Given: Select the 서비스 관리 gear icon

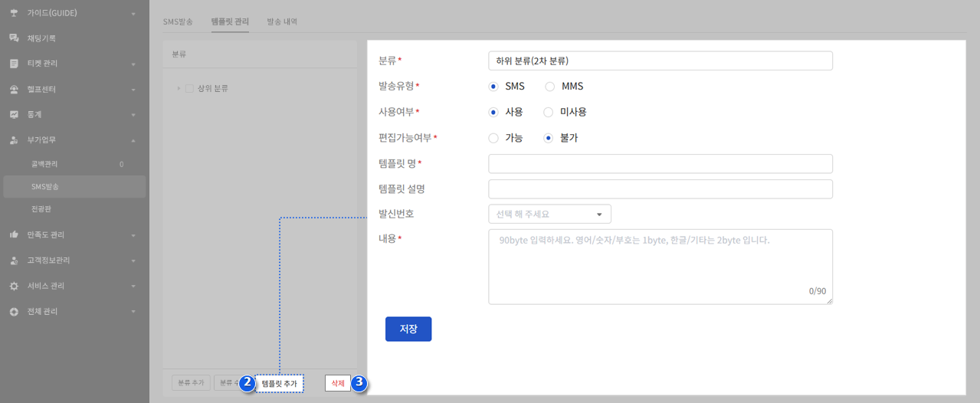Looking at the screenshot, I should pos(14,286).
